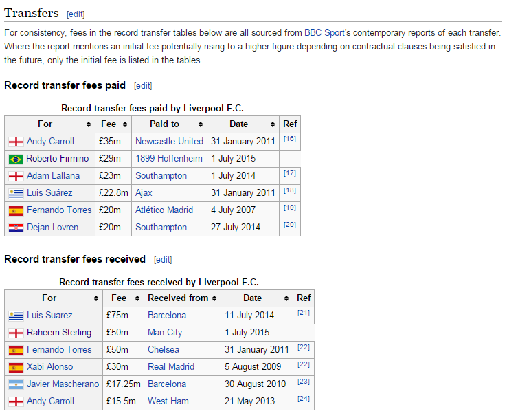Select the £22.8m fee cell
This screenshot has width=507, height=420.
[x=113, y=193]
